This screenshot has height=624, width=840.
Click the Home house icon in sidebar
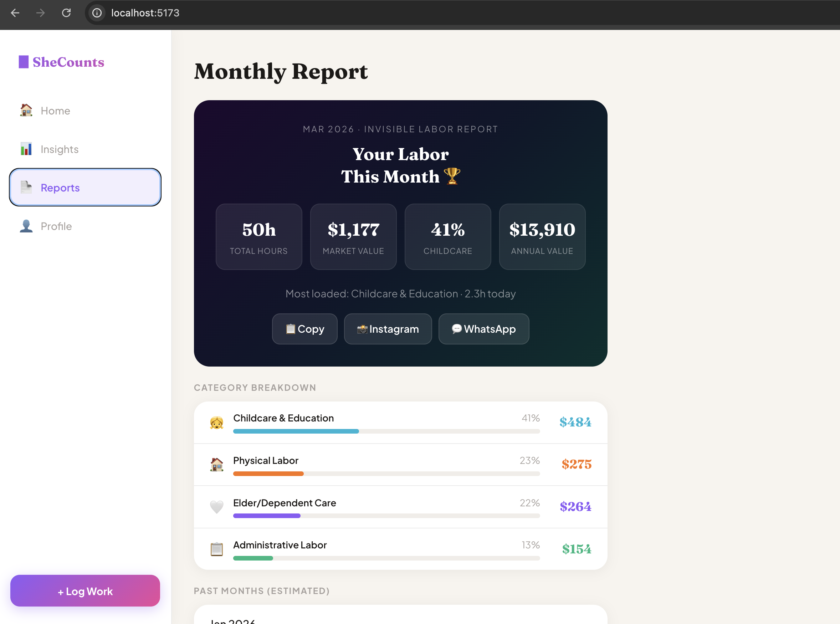click(26, 110)
